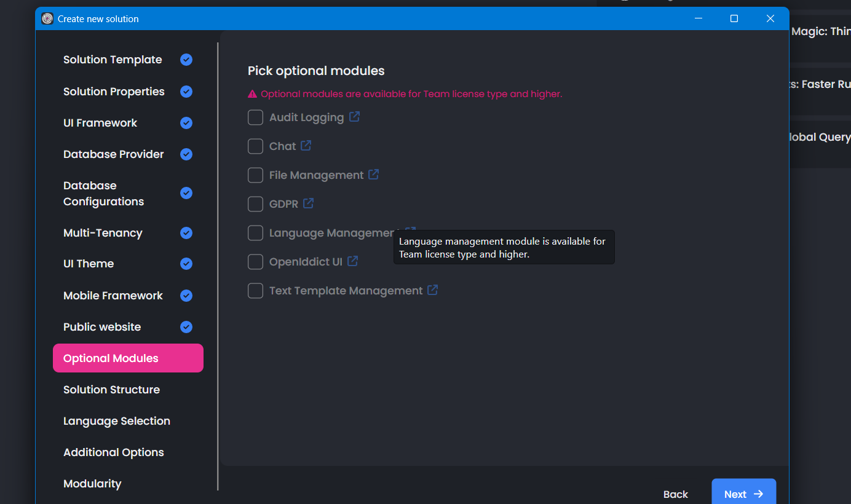Screen dimensions: 851x504
Task: Open File Management external link icon
Action: pyautogui.click(x=374, y=175)
